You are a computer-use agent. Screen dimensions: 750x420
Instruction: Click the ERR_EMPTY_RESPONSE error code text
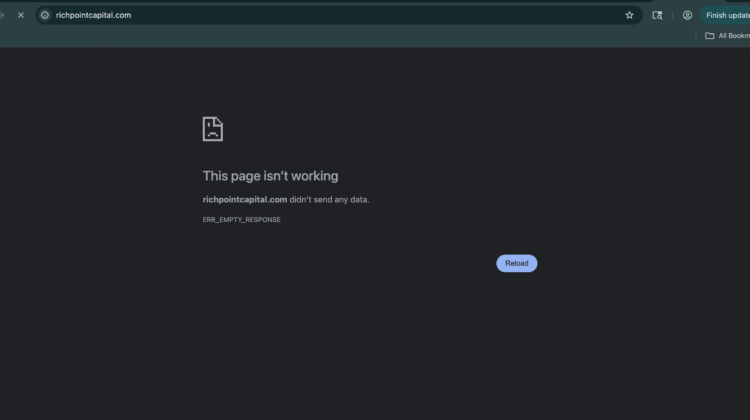pos(241,220)
